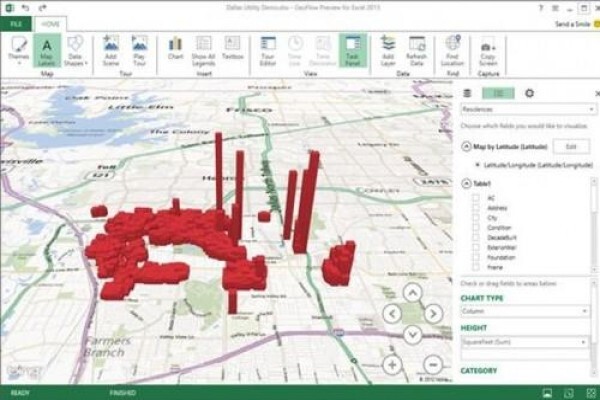Open layer settings gear in task panel

click(529, 93)
